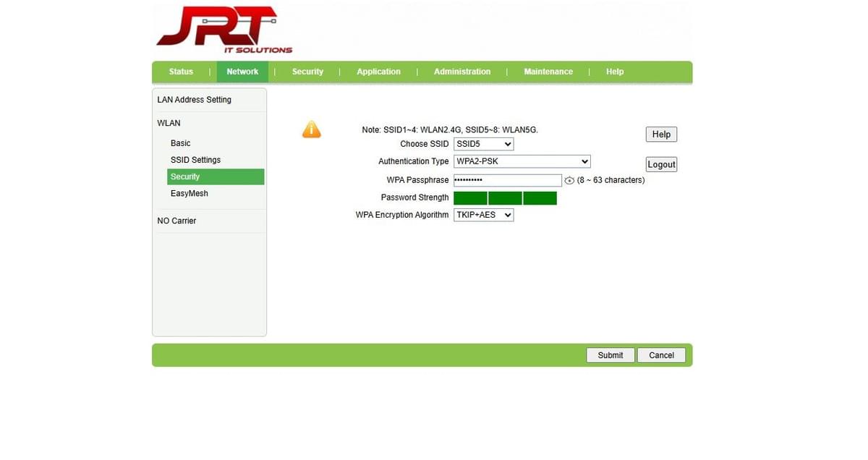Select the Security sidebar item
The width and height of the screenshot is (868, 460).
point(216,176)
